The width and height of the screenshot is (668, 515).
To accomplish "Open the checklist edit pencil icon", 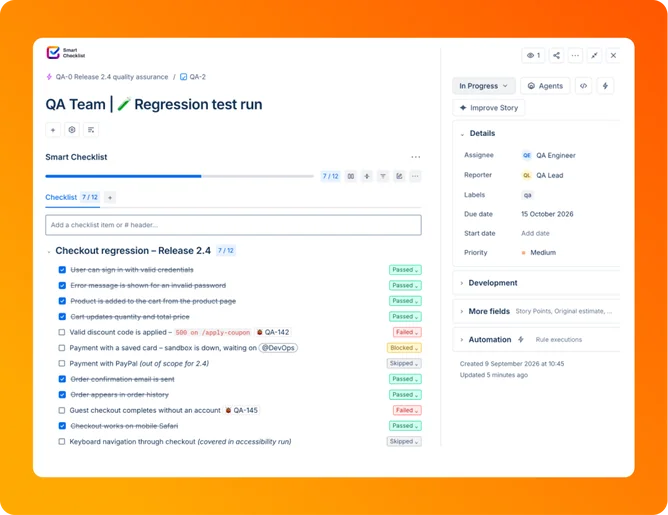I will (399, 176).
